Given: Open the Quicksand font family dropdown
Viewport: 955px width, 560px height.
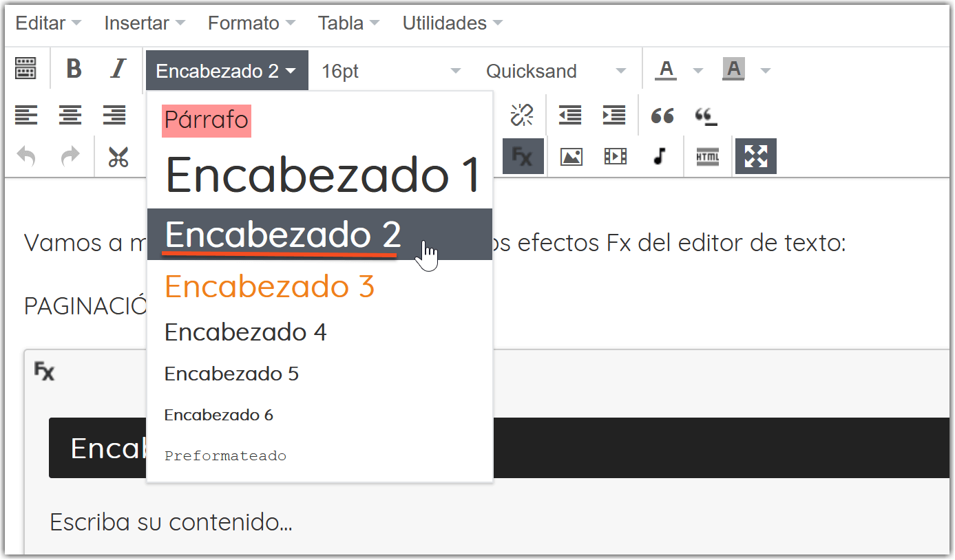Looking at the screenshot, I should (556, 69).
